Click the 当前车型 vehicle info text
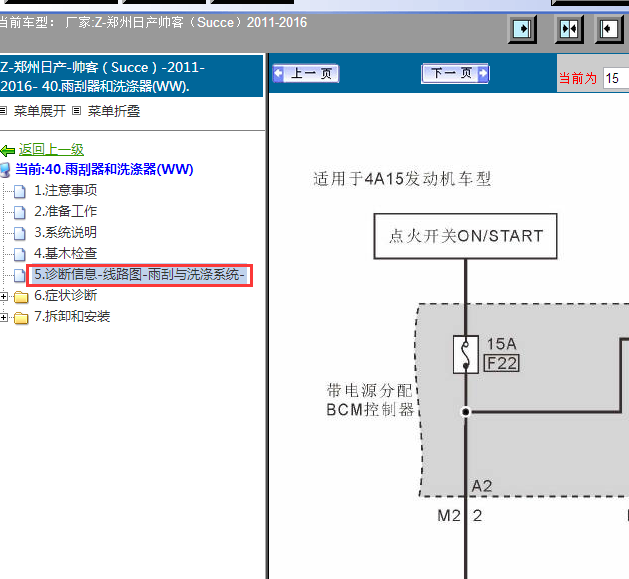The image size is (629, 579). (x=153, y=22)
